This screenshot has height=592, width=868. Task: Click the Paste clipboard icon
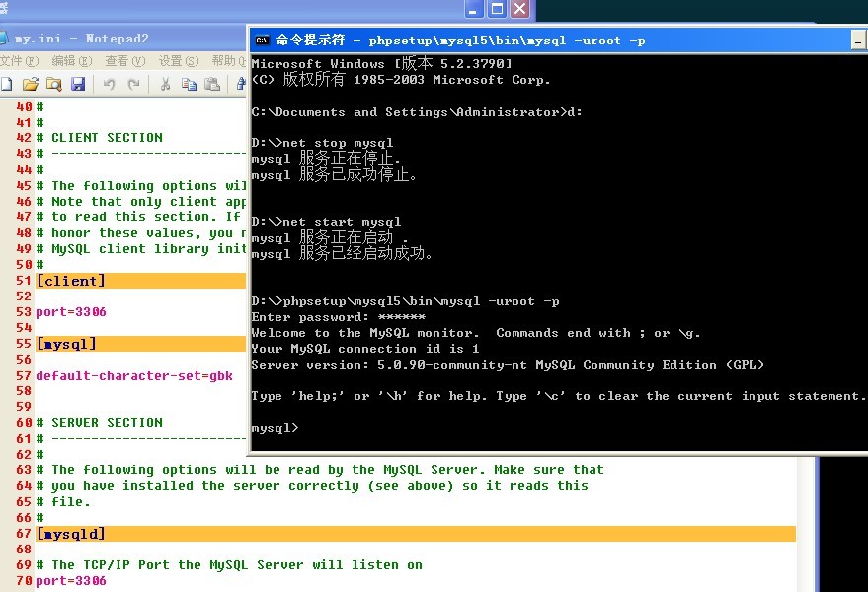click(212, 84)
